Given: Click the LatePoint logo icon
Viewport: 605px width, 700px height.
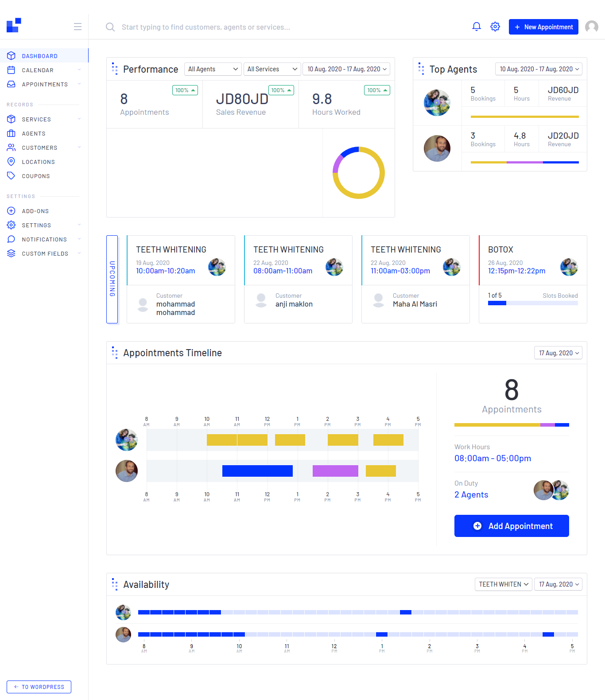Looking at the screenshot, I should click(14, 25).
